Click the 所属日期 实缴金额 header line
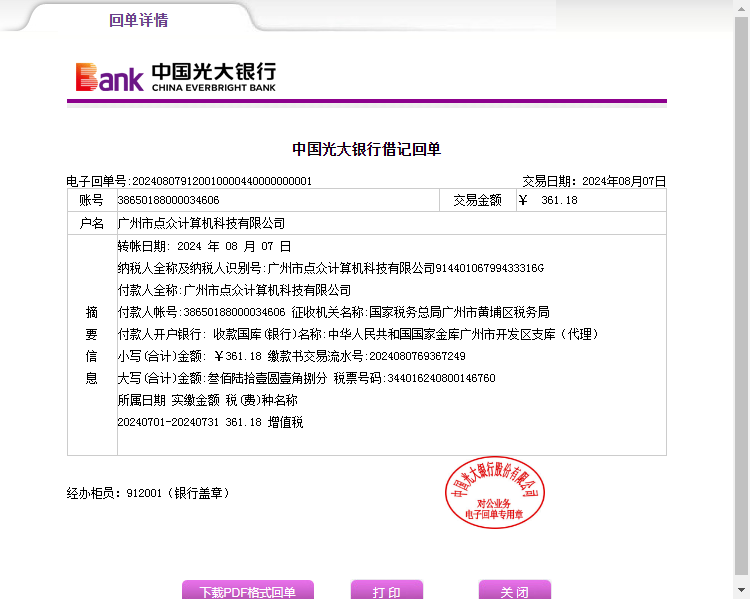The height and width of the screenshot is (599, 750). (x=208, y=400)
